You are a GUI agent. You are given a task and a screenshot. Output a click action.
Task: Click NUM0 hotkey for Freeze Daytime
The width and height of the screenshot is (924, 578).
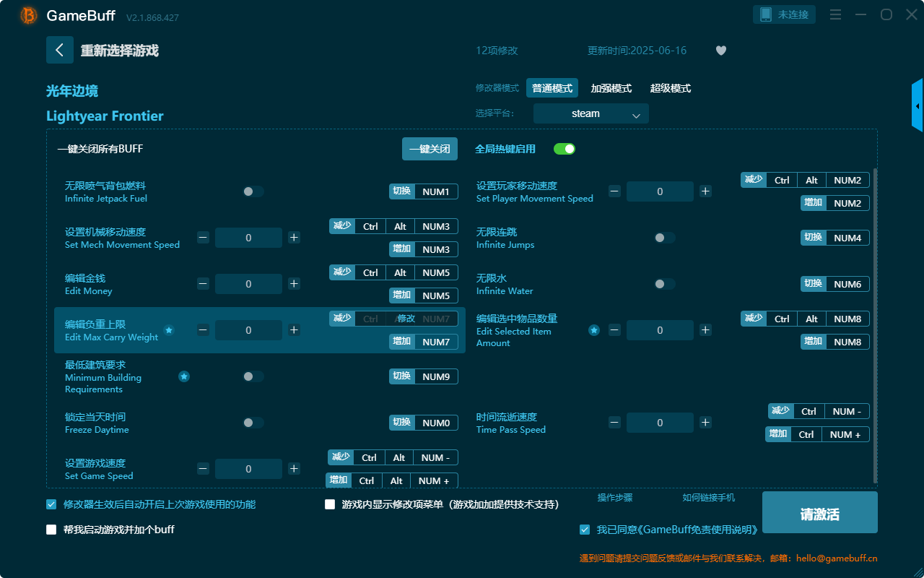(424, 423)
